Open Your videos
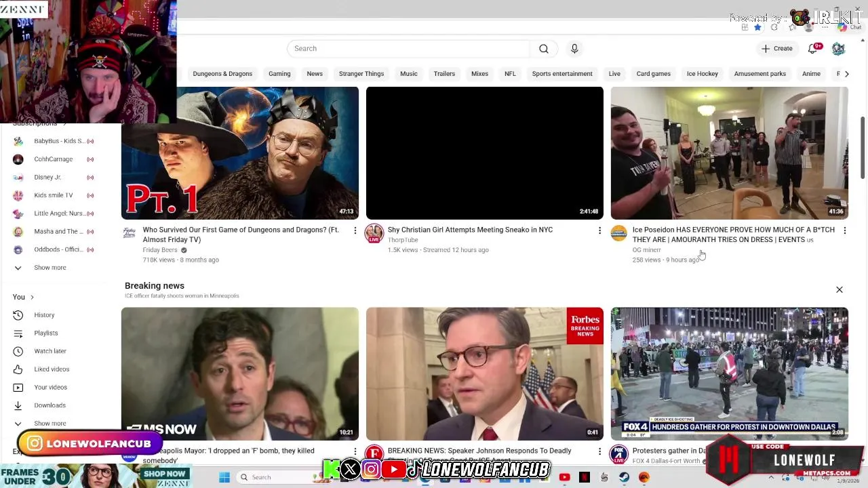Image resolution: width=868 pixels, height=488 pixels. coord(54,388)
